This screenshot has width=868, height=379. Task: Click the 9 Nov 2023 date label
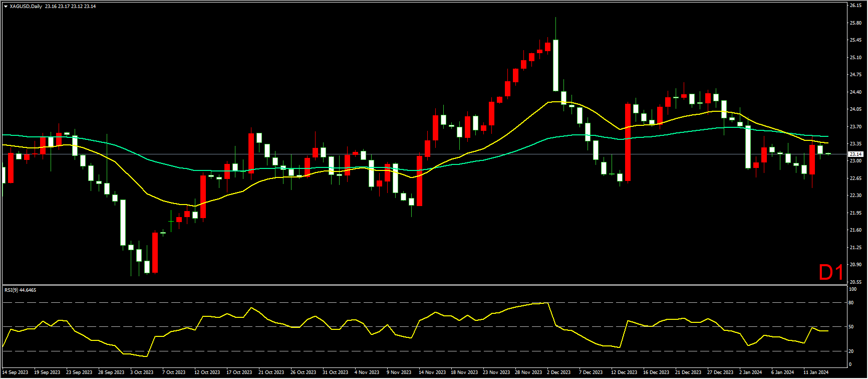[399, 372]
